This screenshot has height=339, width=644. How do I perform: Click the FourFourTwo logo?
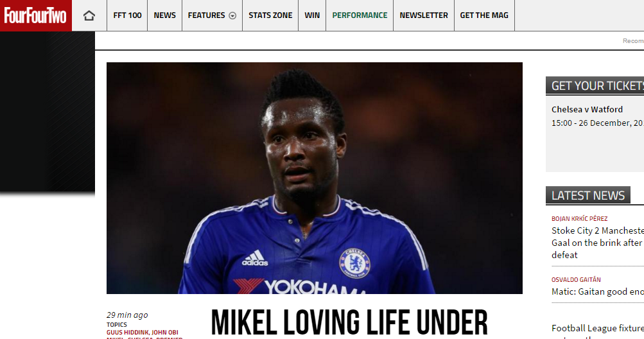pyautogui.click(x=36, y=15)
